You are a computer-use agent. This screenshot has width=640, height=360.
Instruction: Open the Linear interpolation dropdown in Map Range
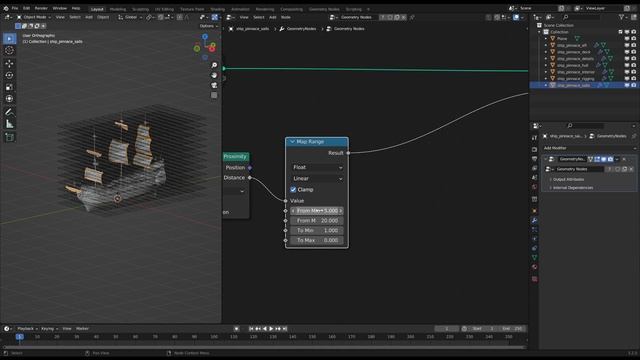coord(317,179)
